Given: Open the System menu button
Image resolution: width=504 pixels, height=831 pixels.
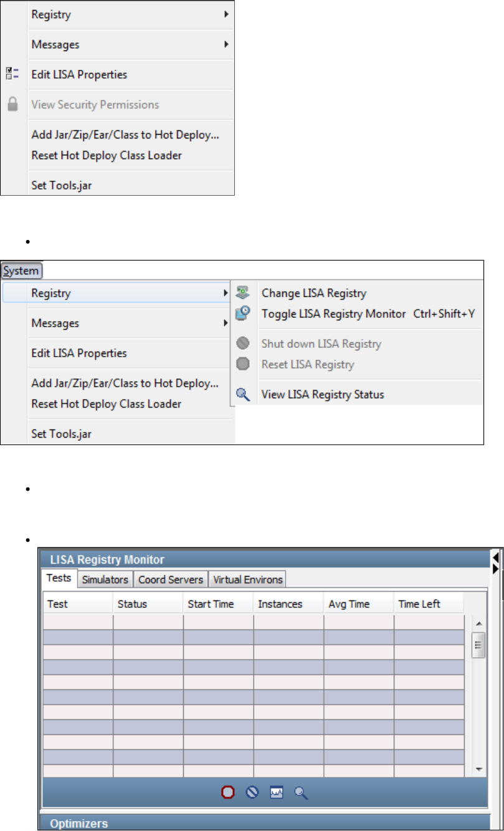Looking at the screenshot, I should [x=22, y=271].
